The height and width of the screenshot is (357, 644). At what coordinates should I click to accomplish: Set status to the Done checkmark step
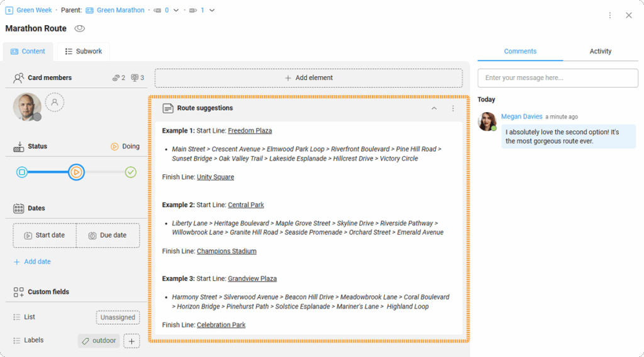pyautogui.click(x=130, y=172)
